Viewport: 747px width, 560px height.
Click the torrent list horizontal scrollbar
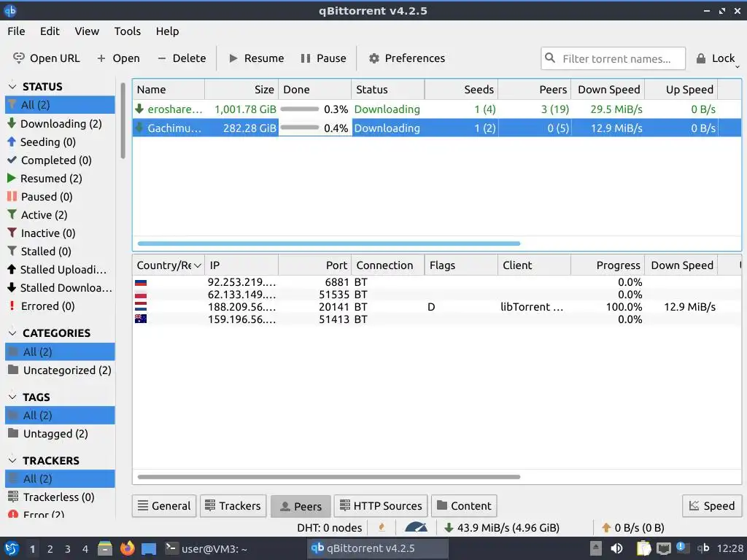pyautogui.click(x=329, y=244)
